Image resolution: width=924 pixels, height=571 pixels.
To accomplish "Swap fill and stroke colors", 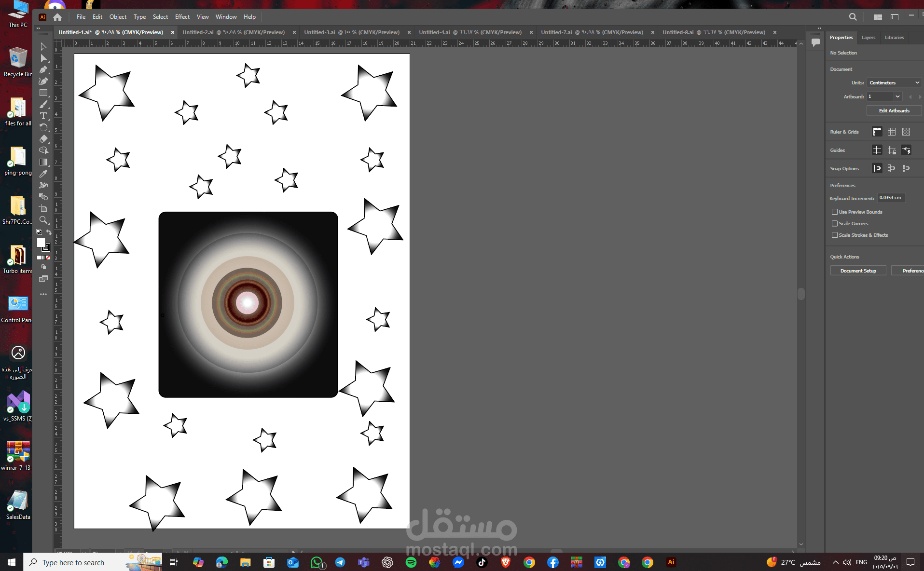I will click(x=49, y=232).
